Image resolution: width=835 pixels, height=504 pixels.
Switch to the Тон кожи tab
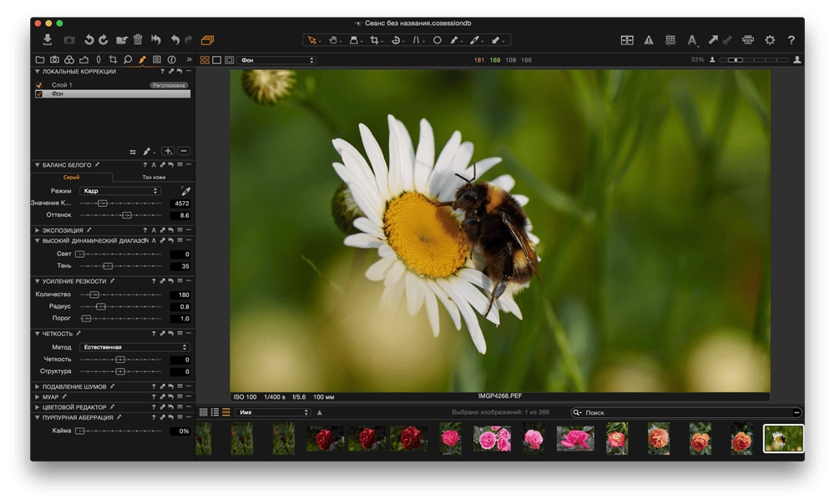point(154,177)
